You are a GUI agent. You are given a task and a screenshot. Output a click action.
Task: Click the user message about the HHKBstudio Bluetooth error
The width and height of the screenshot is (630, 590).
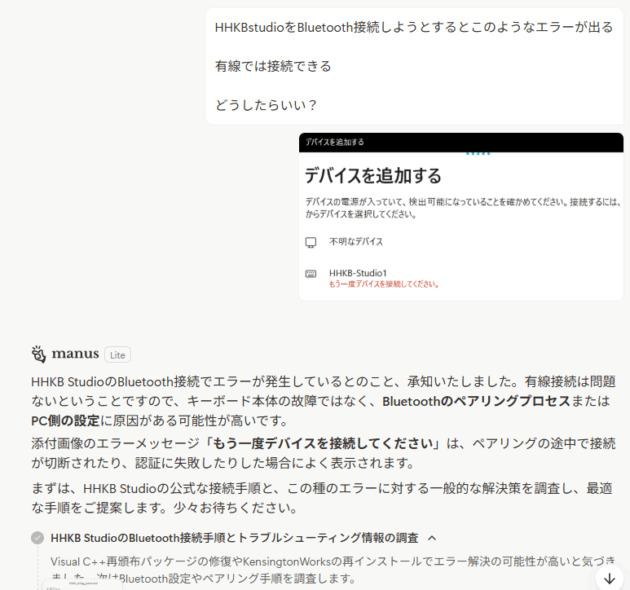[413, 65]
